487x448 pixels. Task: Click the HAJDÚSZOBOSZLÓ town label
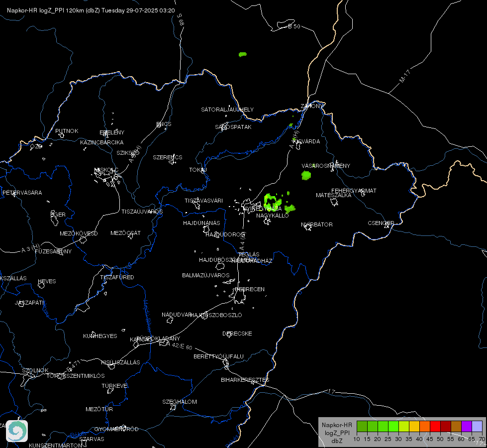(x=216, y=315)
